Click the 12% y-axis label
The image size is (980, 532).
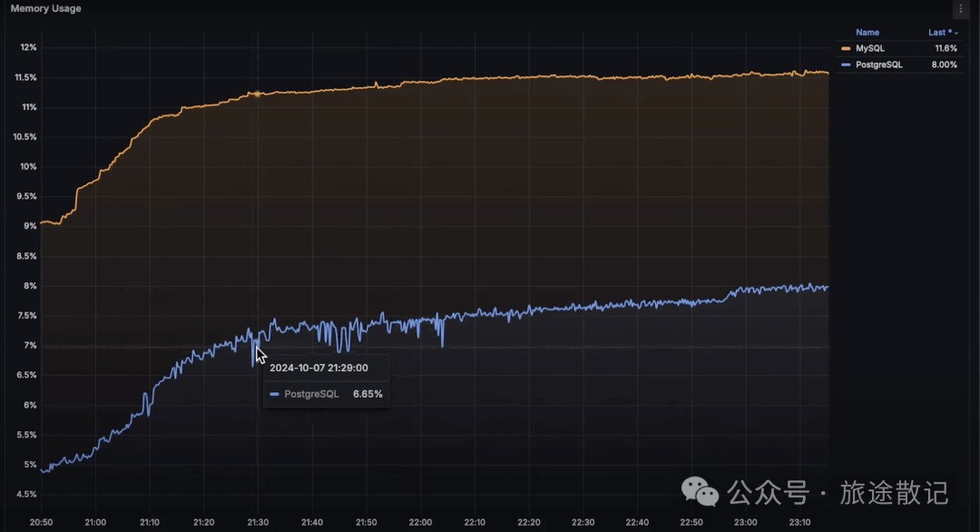(x=28, y=47)
